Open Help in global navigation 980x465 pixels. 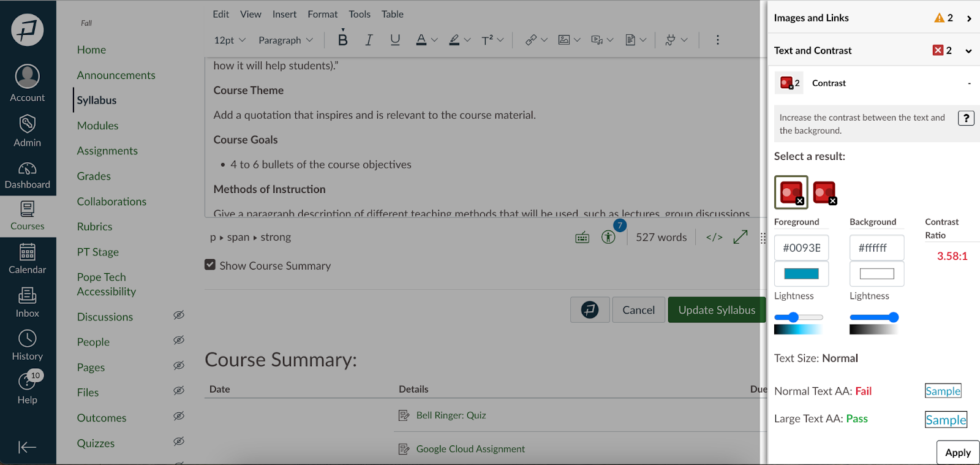[x=28, y=388]
